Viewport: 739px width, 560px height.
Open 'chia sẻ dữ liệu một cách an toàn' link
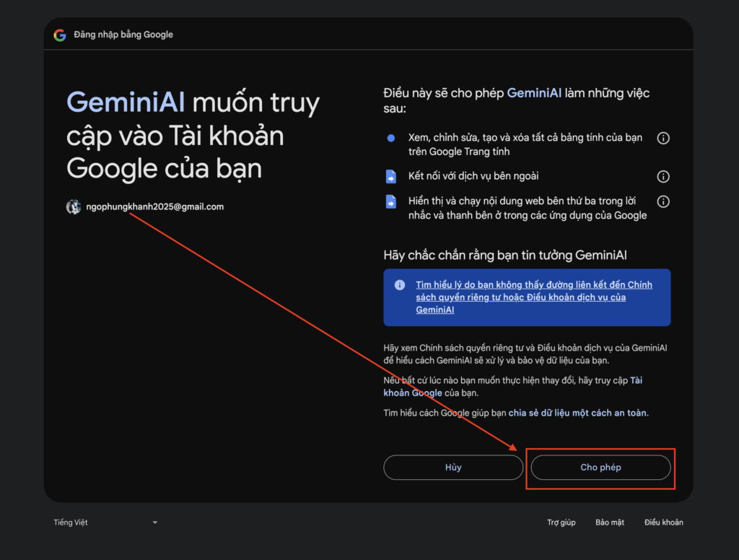click(577, 413)
